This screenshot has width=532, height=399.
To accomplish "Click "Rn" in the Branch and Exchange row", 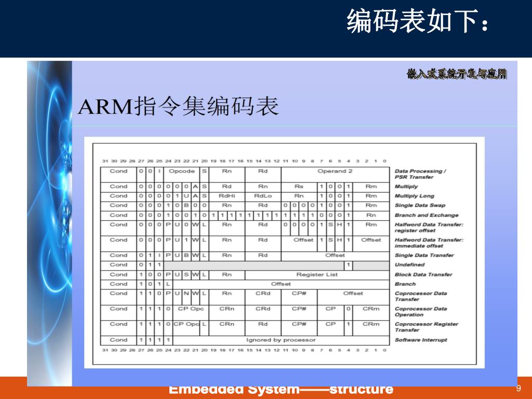I will pos(371,215).
